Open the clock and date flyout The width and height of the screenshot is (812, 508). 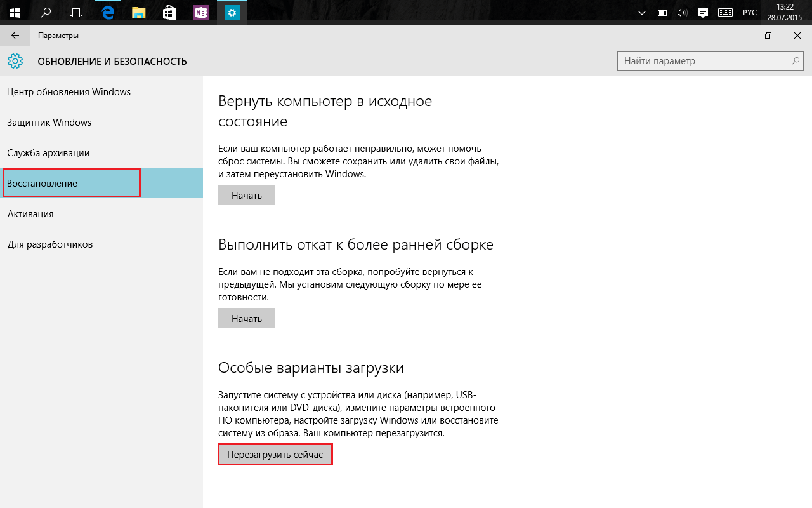pos(785,12)
